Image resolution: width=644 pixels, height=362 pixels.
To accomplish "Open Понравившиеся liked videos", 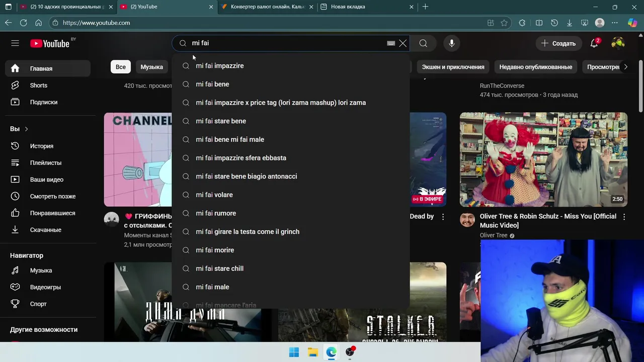I will (48, 213).
